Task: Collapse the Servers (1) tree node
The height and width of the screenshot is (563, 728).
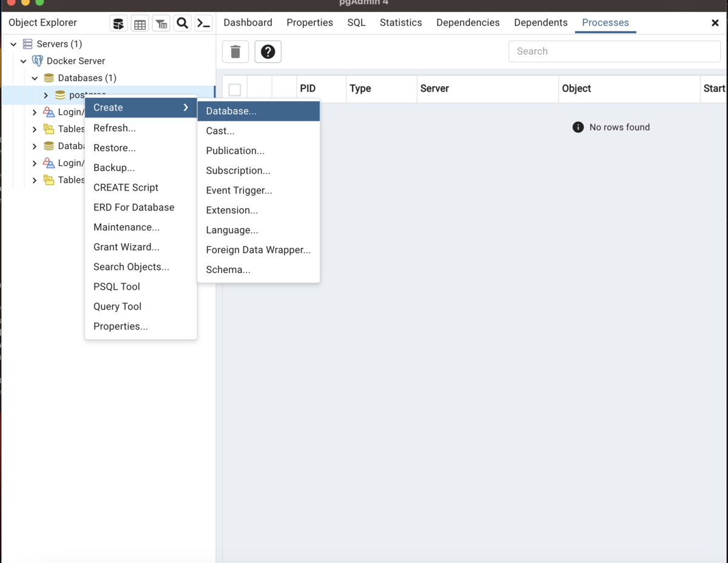Action: point(13,44)
